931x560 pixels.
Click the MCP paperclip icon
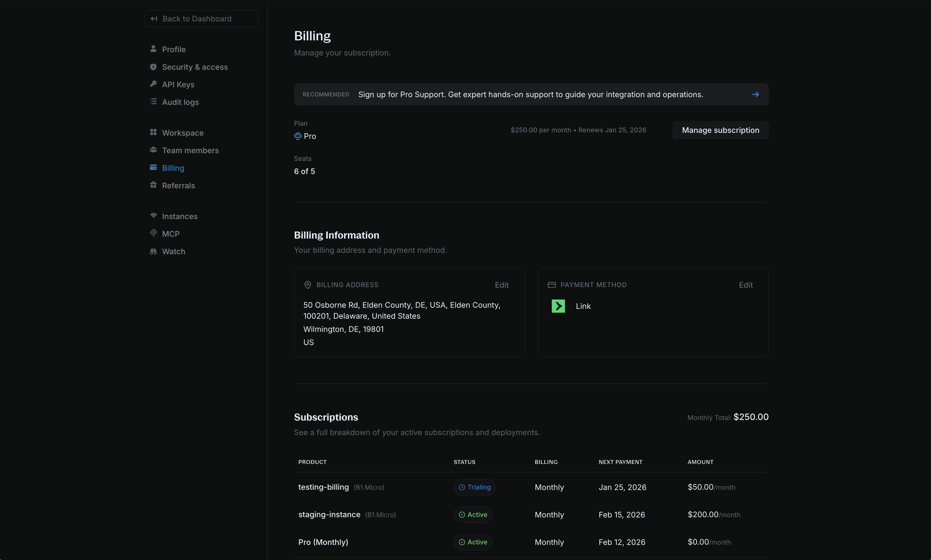(x=153, y=233)
